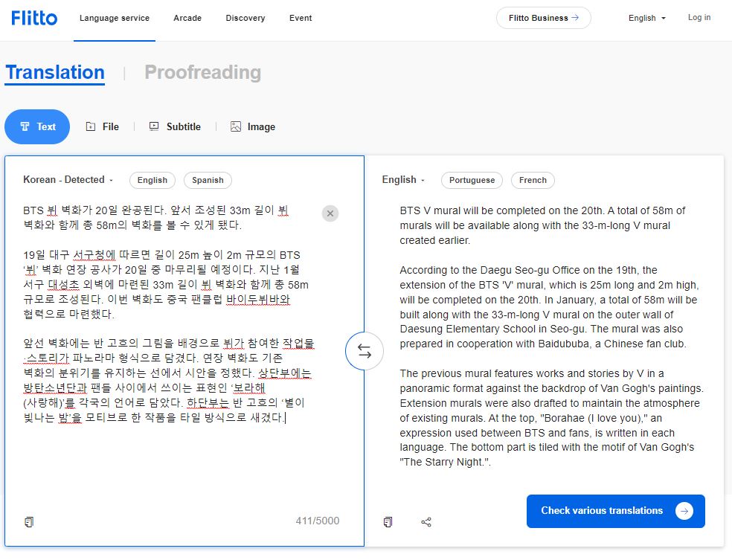Swap source and target languages

coord(364,351)
